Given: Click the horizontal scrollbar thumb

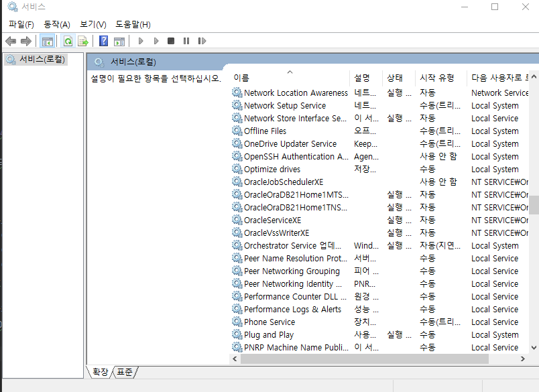Looking at the screenshot, I should point(365,359).
